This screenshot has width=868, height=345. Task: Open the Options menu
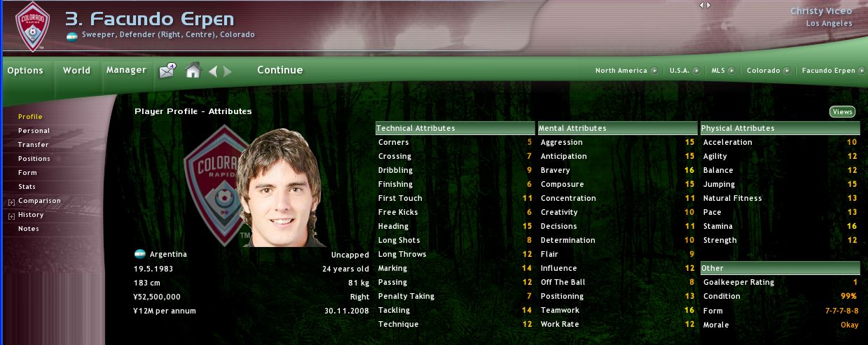25,71
